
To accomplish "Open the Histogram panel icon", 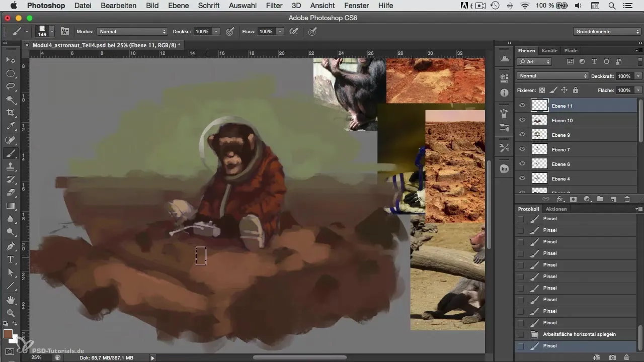I will [x=504, y=59].
